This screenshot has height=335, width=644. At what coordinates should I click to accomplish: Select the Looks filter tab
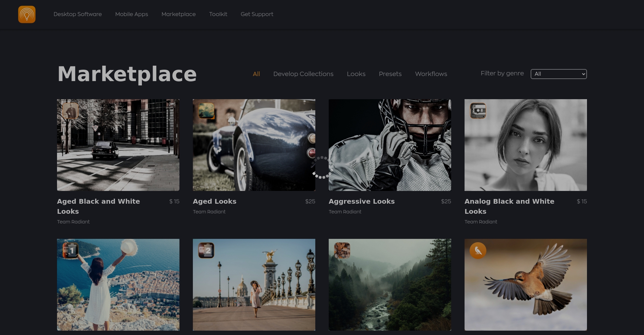tap(356, 74)
